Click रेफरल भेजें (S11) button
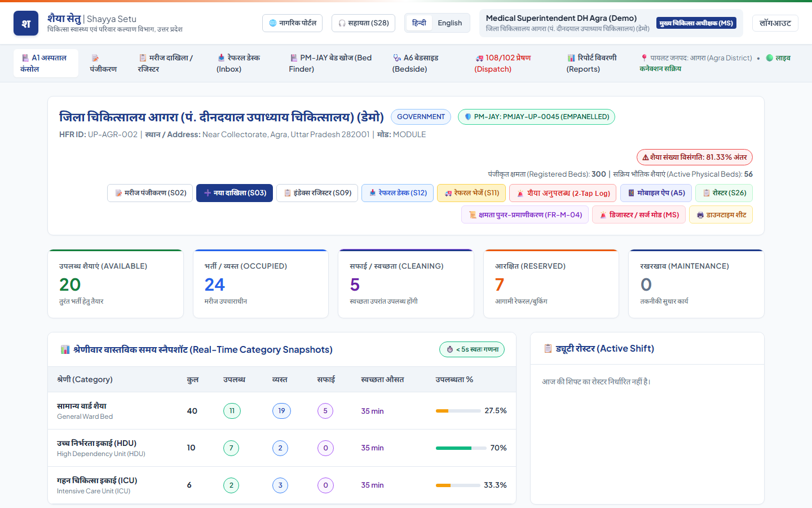The height and width of the screenshot is (508, 812). 471,193
